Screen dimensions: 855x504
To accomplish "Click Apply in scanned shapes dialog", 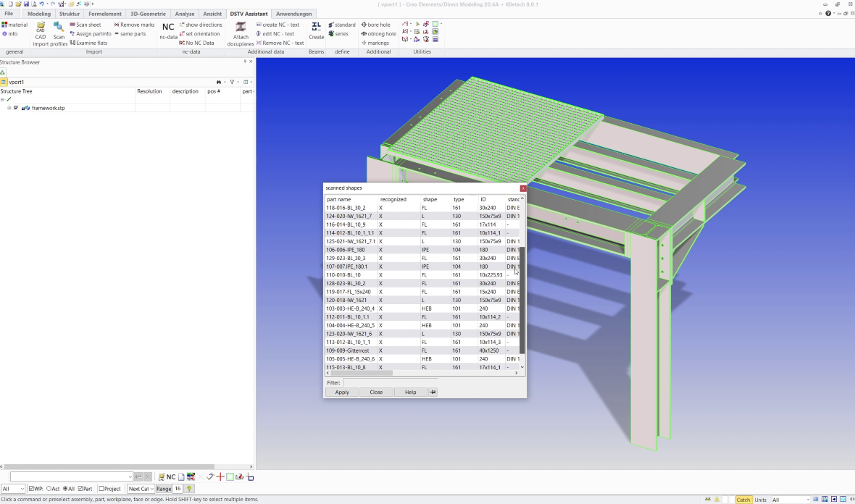I will pyautogui.click(x=342, y=392).
